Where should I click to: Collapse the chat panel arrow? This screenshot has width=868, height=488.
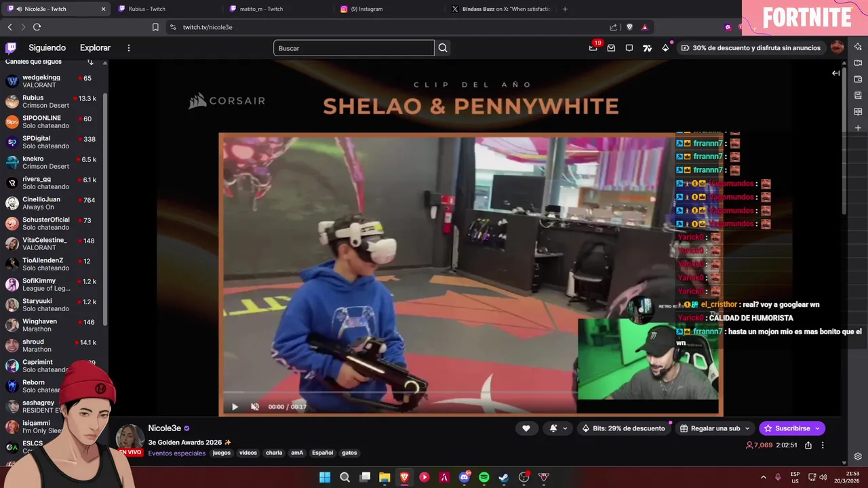(x=835, y=73)
